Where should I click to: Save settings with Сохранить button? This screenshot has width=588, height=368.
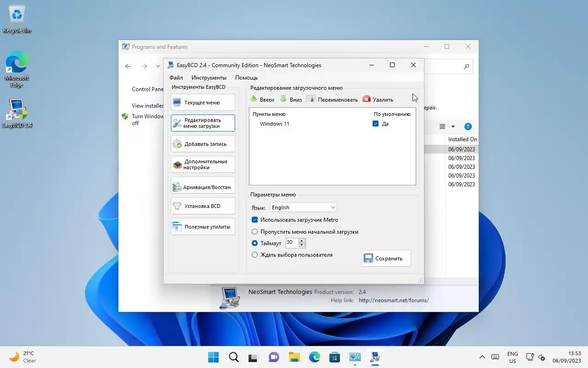(386, 259)
